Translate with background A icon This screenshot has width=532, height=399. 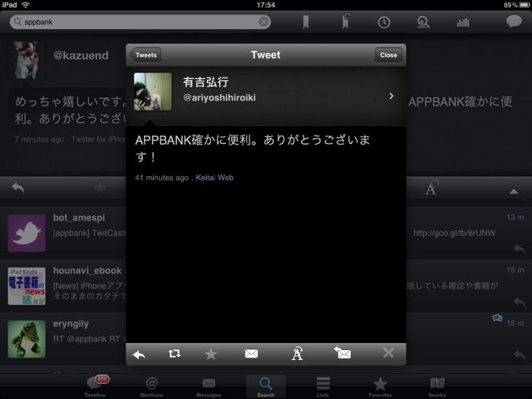click(x=431, y=188)
